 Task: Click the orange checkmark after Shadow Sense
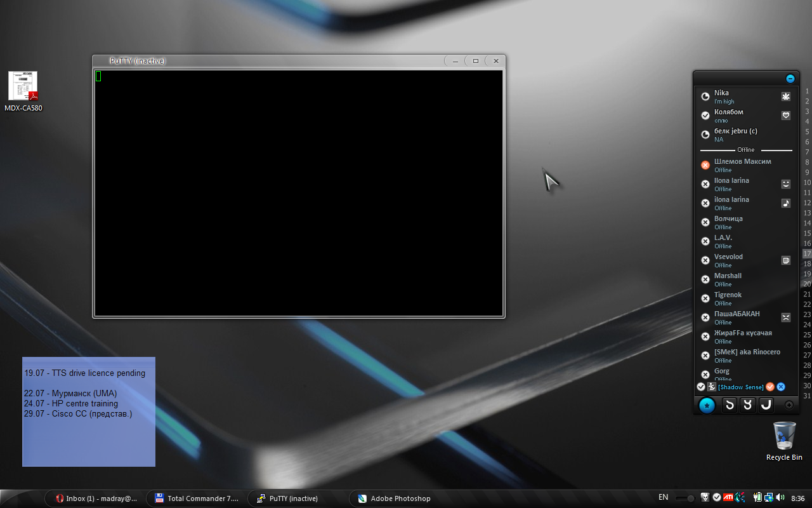tap(770, 387)
